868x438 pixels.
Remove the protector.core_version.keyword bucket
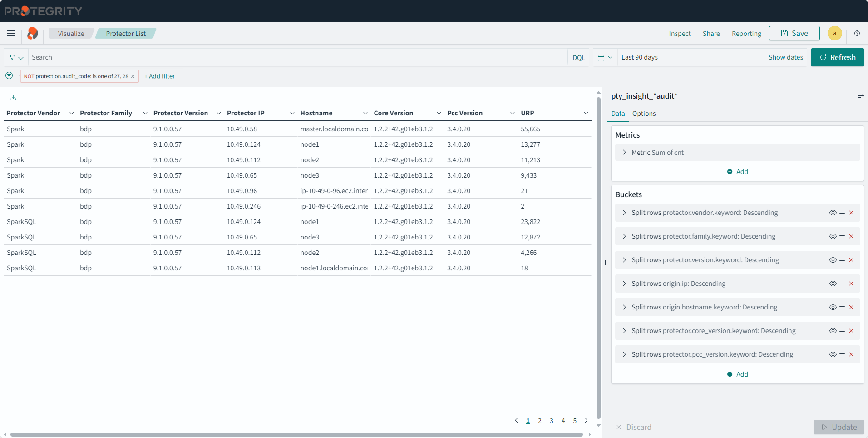point(851,331)
